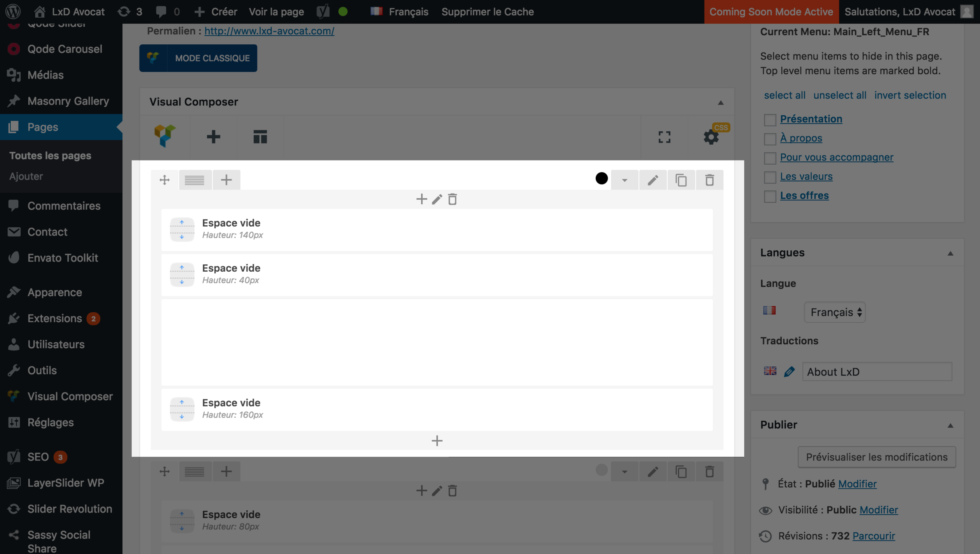This screenshot has width=980, height=554.
Task: Click the row clone/duplicate icon
Action: [x=681, y=180]
